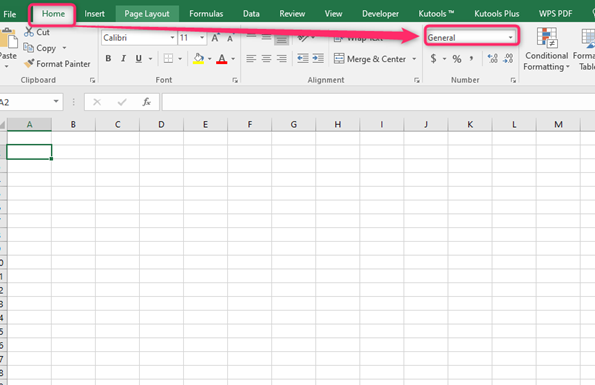Click Increase Decimal icon

(x=493, y=58)
